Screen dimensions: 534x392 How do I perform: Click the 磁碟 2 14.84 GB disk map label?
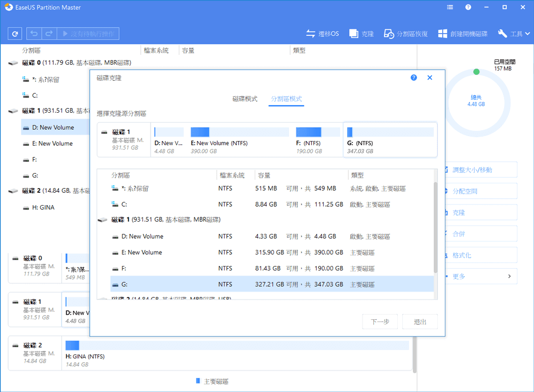pyautogui.click(x=35, y=353)
